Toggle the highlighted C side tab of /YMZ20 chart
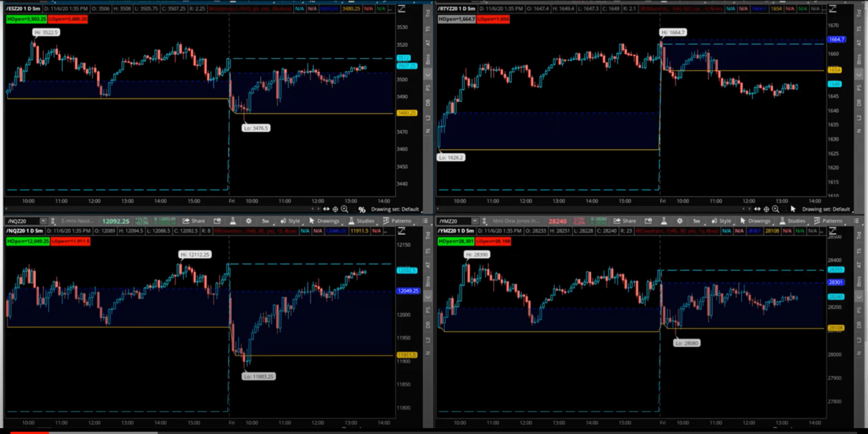Image resolution: width=868 pixels, height=434 pixels. pos(859,297)
